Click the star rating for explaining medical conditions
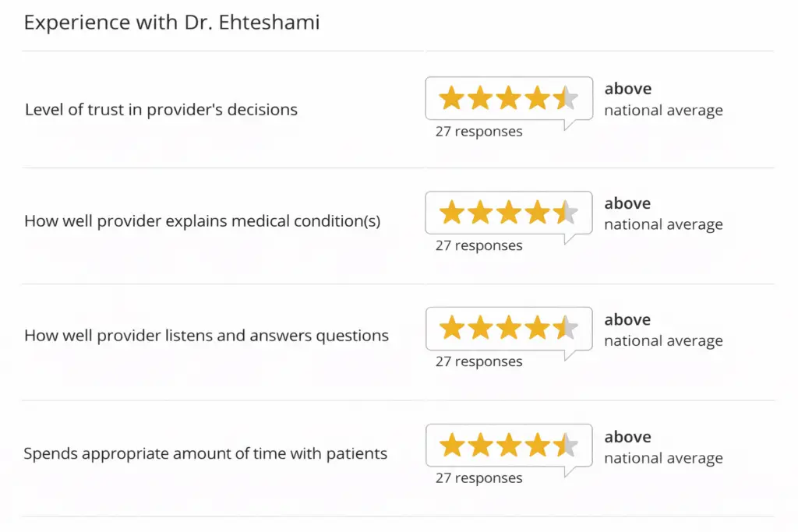Screen dimensions: 798x532 point(508,213)
